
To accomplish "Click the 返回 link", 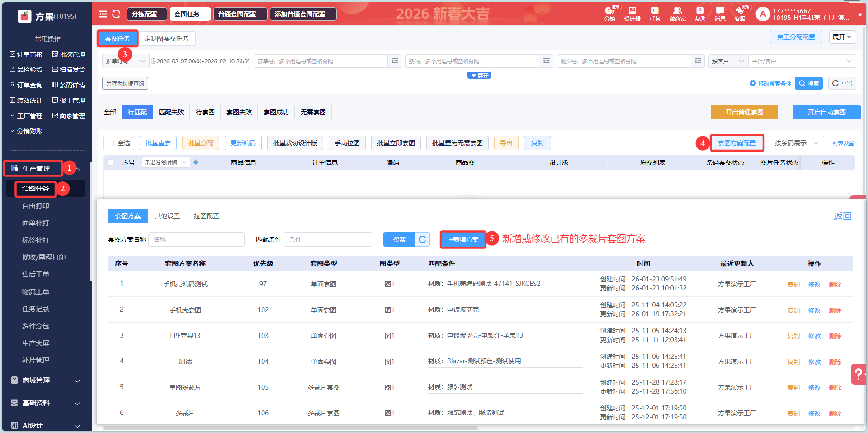I will click(842, 216).
